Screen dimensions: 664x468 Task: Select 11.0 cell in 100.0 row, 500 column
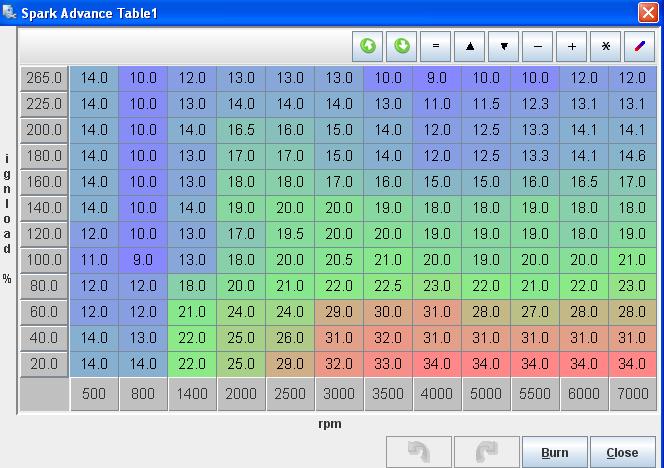point(94,260)
